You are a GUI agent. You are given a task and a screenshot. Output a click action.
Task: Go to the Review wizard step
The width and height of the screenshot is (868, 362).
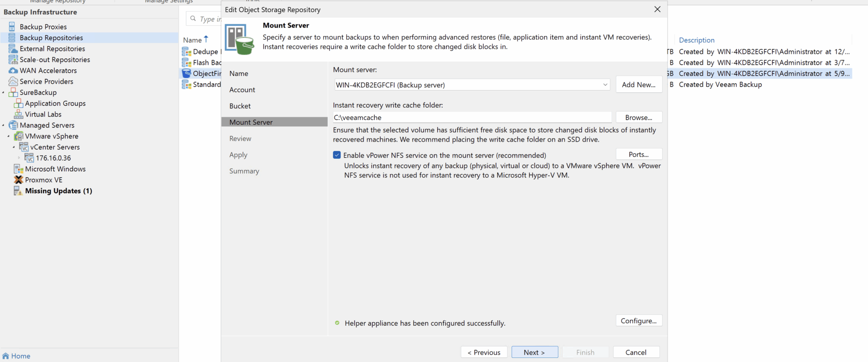click(x=240, y=138)
